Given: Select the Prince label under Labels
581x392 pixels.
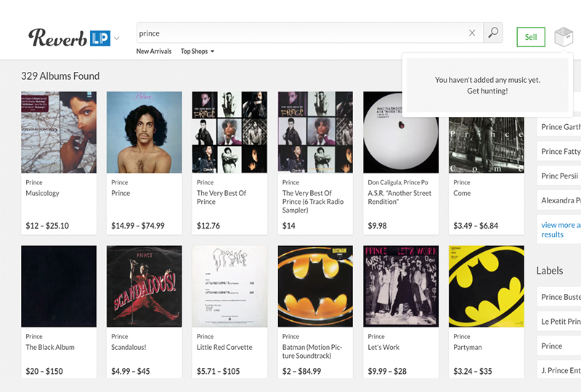Looking at the screenshot, I should 560,346.
